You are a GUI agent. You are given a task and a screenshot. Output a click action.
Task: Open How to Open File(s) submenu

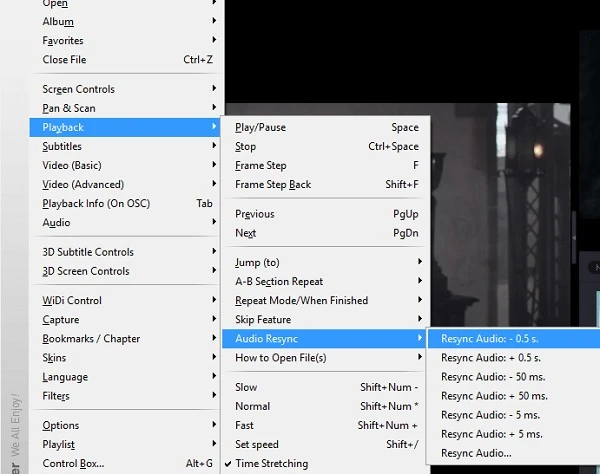click(x=324, y=358)
